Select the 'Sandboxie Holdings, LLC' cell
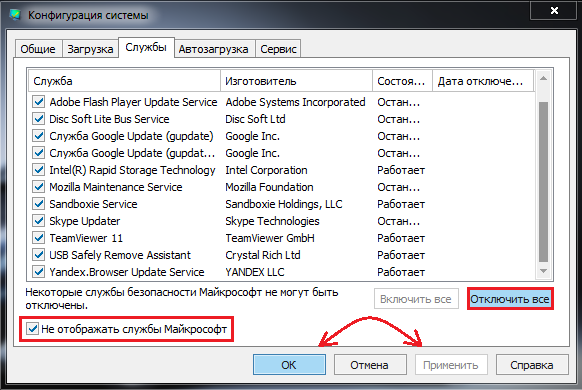 (284, 204)
